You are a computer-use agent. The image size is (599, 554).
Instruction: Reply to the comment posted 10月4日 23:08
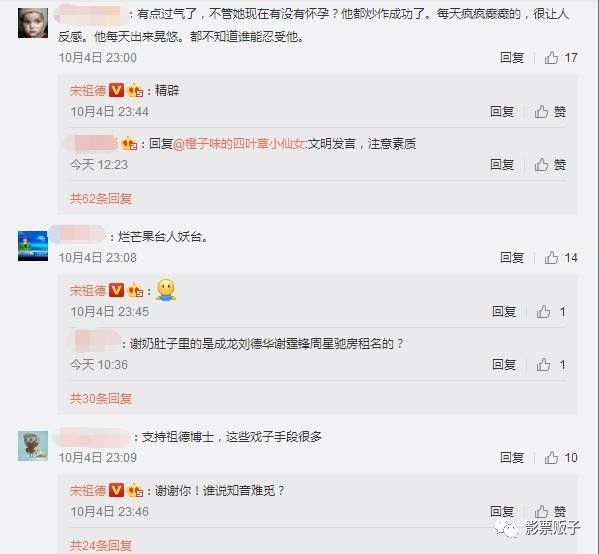pos(512,258)
